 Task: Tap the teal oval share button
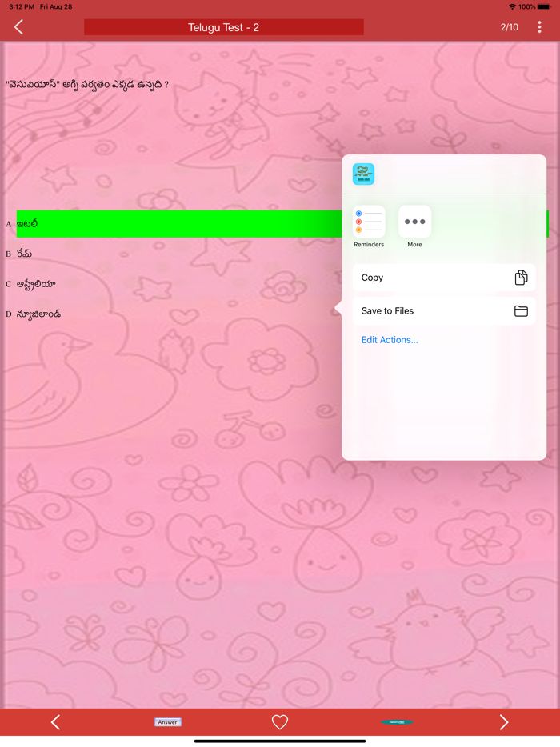397,722
